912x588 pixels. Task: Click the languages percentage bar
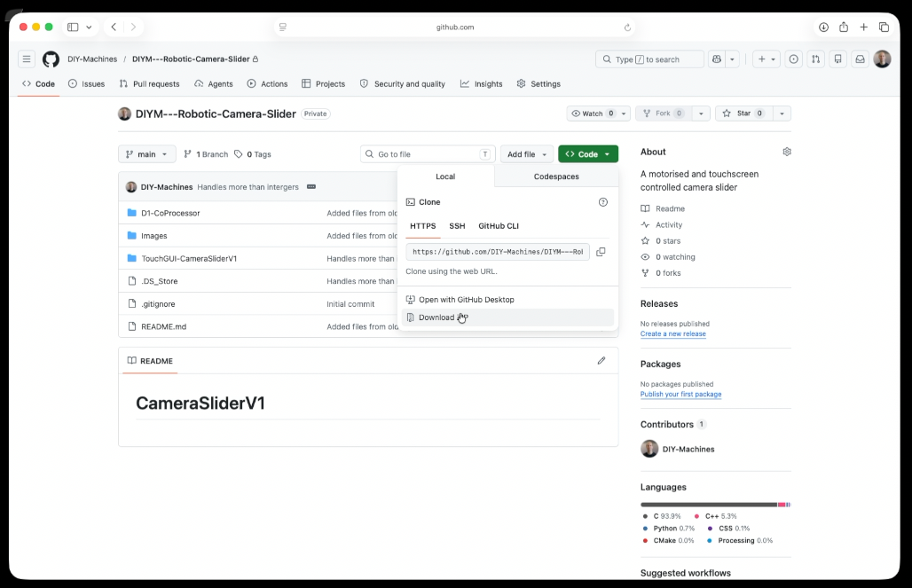coord(715,505)
